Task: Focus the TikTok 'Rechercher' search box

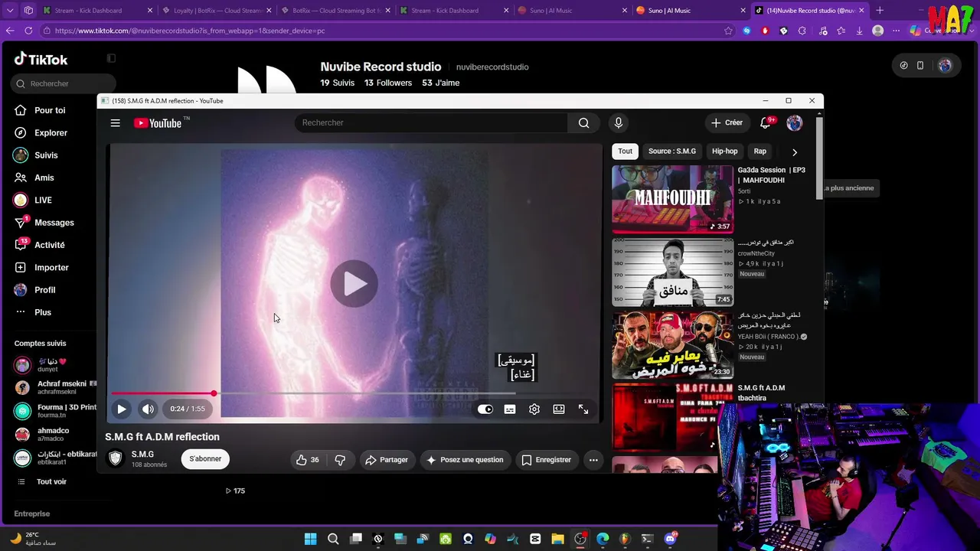Action: [64, 83]
